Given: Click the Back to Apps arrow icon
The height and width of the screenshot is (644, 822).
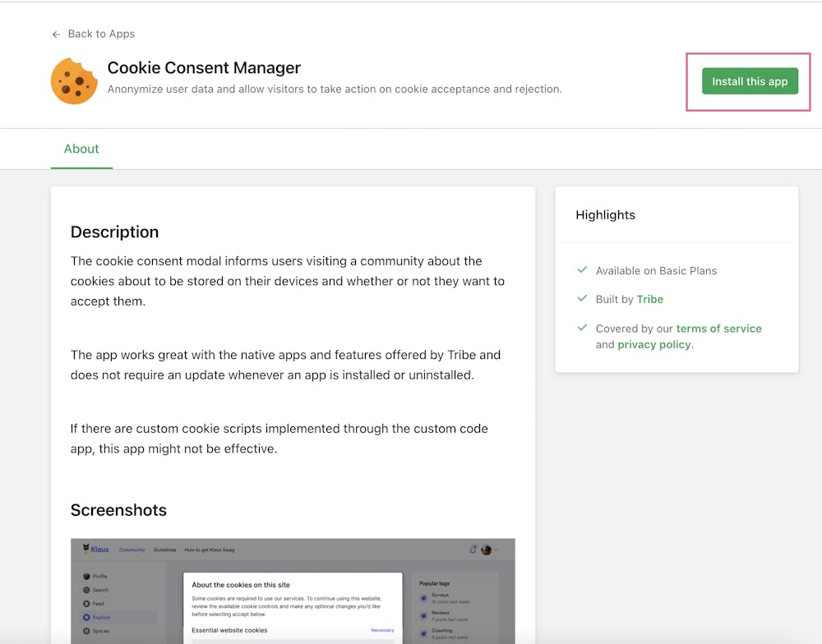Looking at the screenshot, I should click(56, 34).
